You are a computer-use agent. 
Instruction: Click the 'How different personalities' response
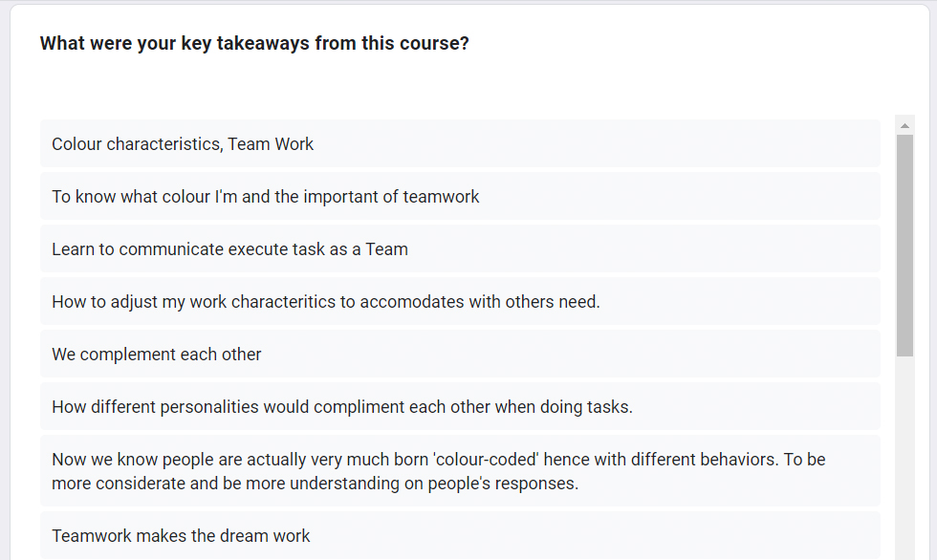(460, 406)
